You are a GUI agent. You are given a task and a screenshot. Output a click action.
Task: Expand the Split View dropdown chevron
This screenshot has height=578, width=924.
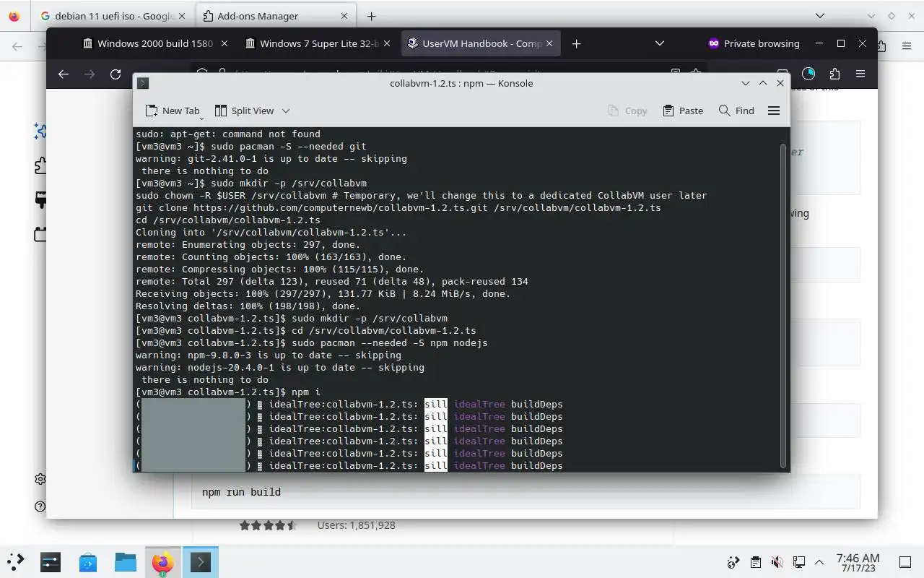(286, 111)
